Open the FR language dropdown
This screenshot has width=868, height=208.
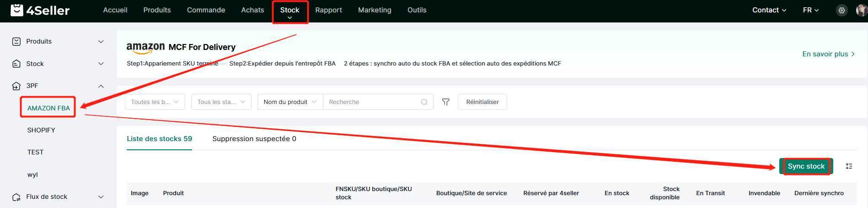coord(811,10)
